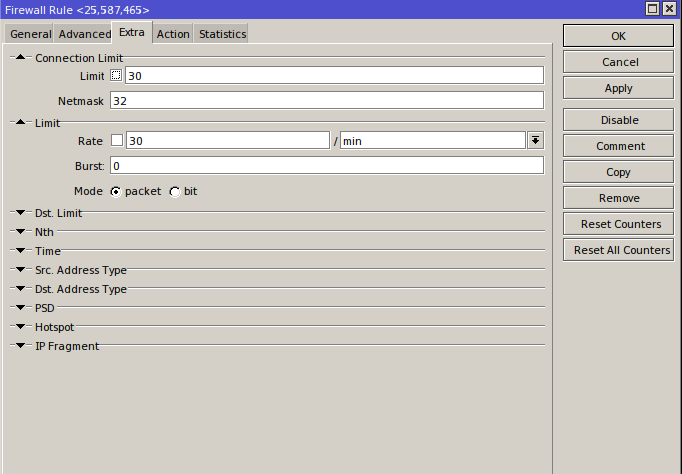This screenshot has width=682, height=474.
Task: Expand the Nth section
Action: click(x=20, y=232)
